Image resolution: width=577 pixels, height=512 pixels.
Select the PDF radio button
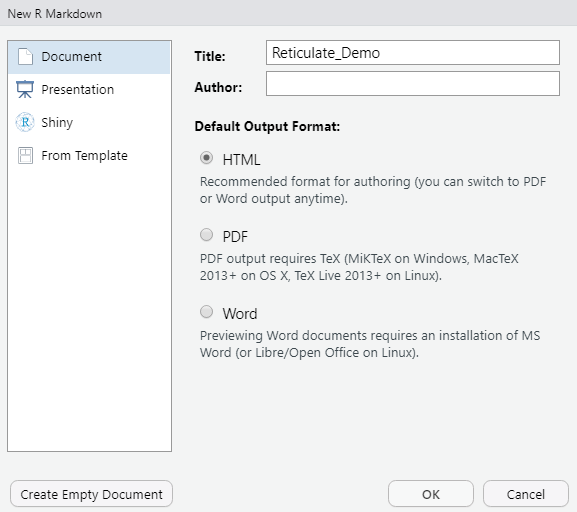[x=206, y=235]
